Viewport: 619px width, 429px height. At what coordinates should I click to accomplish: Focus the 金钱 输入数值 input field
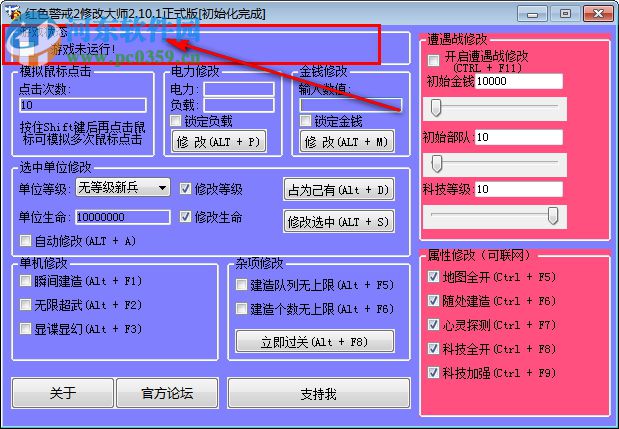pos(351,105)
